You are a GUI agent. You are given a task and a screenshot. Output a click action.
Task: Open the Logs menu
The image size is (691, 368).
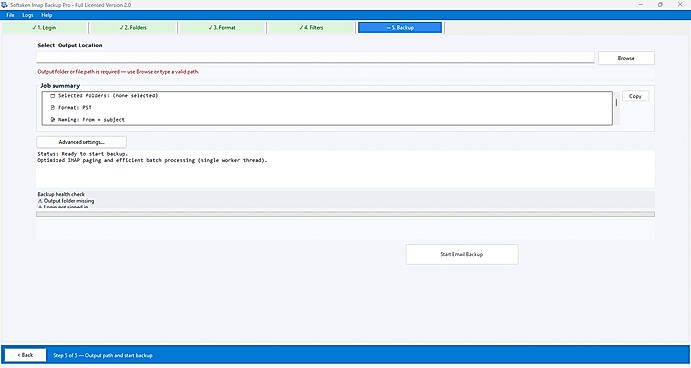pyautogui.click(x=28, y=15)
